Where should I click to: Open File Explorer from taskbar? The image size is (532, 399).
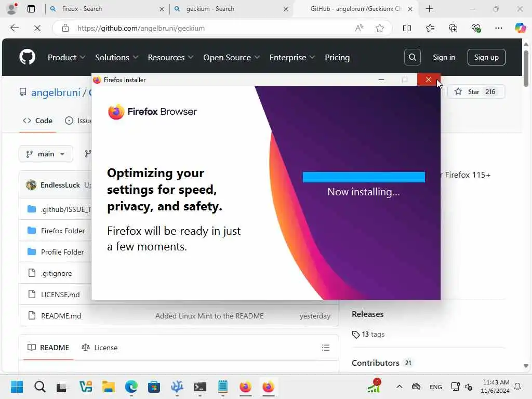click(x=108, y=387)
